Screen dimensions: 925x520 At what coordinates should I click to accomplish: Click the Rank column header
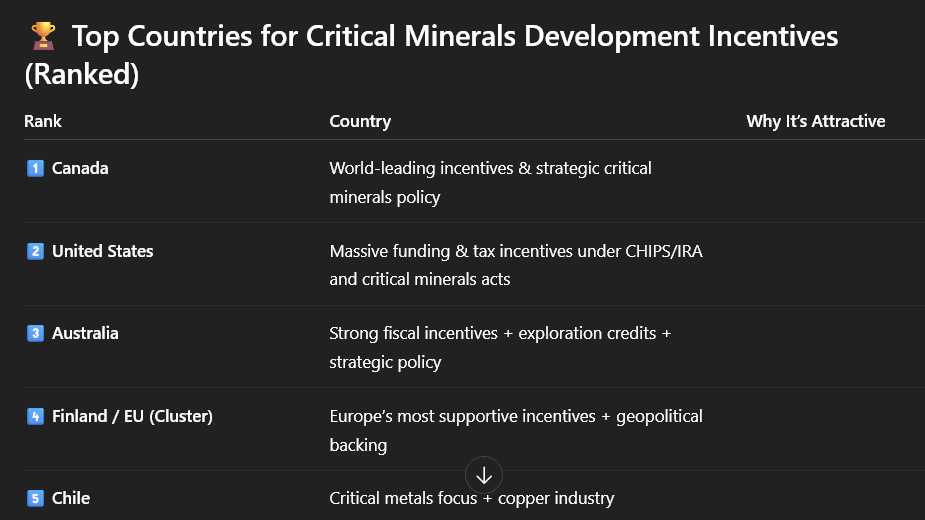click(43, 121)
